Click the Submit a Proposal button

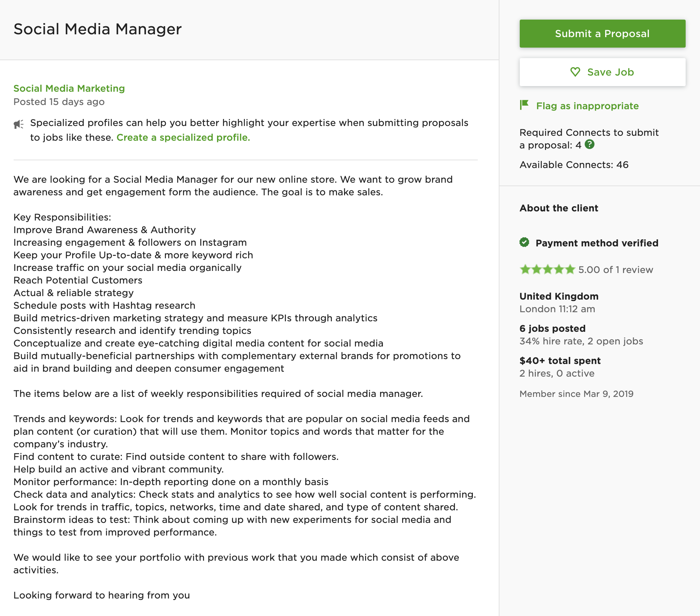pyautogui.click(x=602, y=34)
